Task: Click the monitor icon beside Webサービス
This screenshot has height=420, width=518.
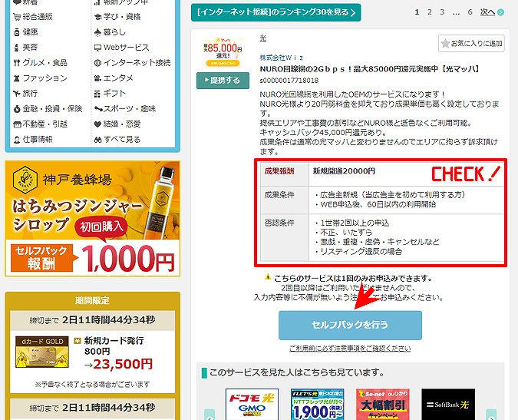Action: 97,48
